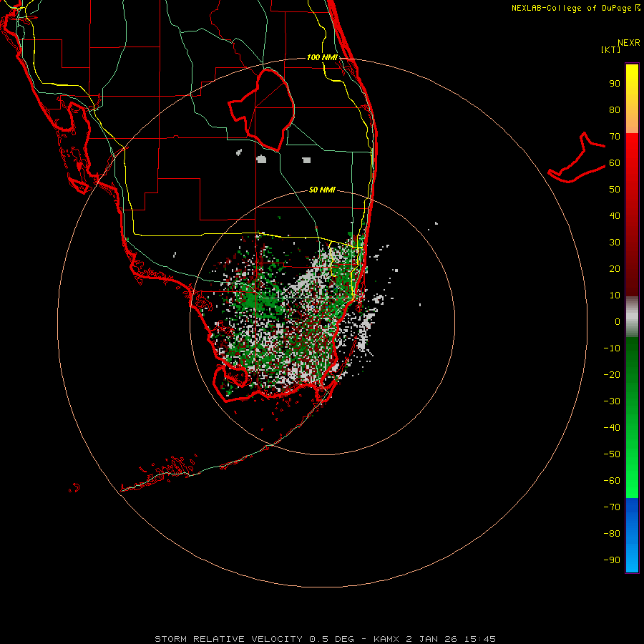644x644 pixels.
Task: Click the 40 value on the velocity scale
Action: pyautogui.click(x=615, y=216)
